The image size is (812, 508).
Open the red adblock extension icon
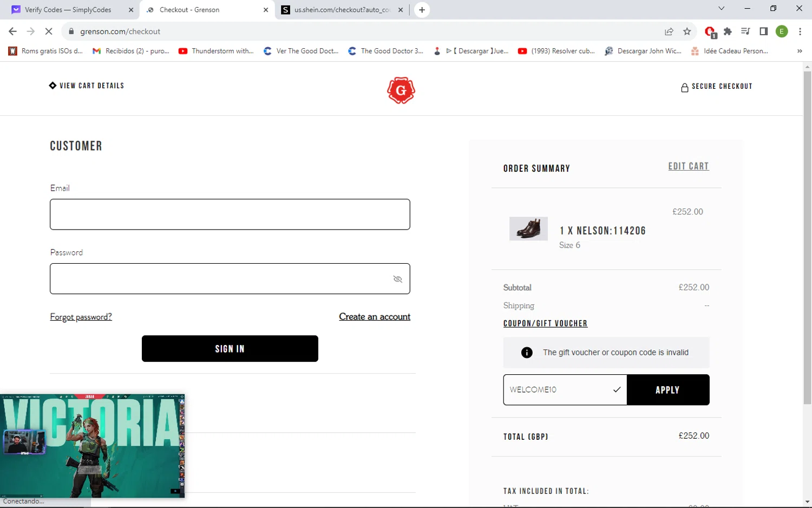[x=710, y=32]
